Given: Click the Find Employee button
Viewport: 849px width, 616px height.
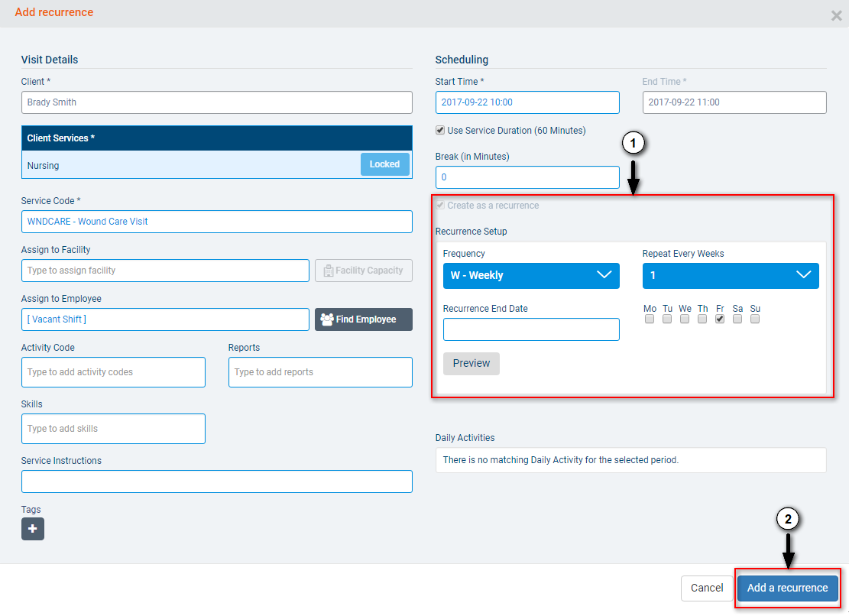Looking at the screenshot, I should coord(363,319).
